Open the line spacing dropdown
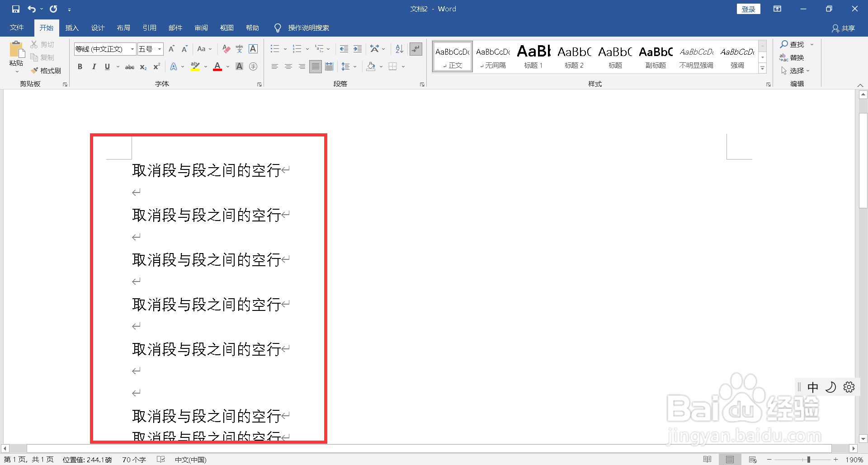Viewport: 868px width, 465px height. point(349,66)
